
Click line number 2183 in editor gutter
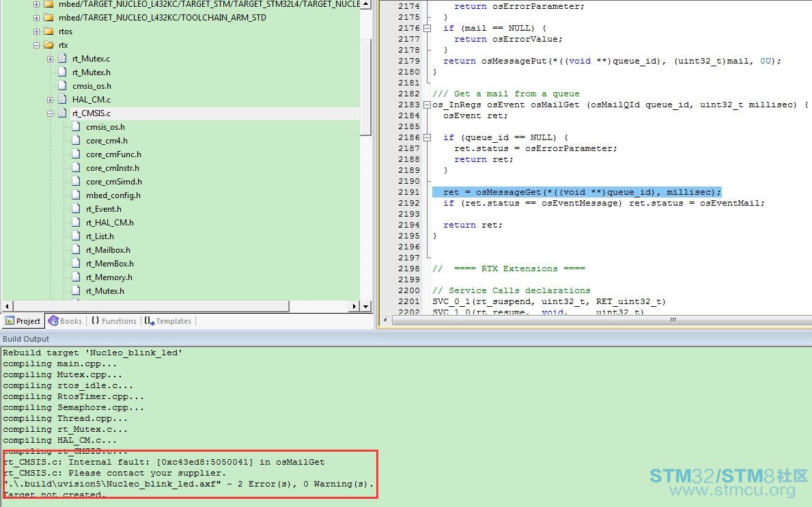pos(409,105)
